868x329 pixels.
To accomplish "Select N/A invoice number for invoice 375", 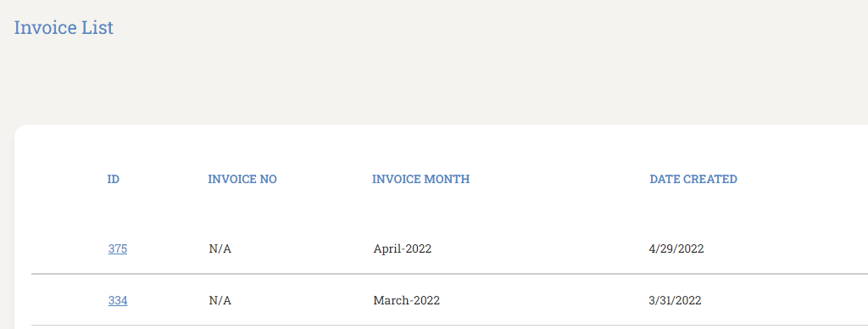I will coord(220,249).
